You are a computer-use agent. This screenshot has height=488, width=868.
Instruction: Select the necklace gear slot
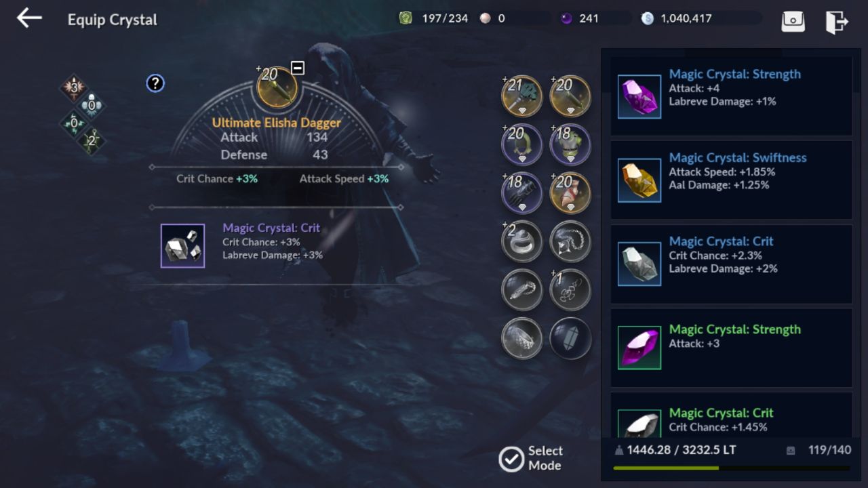click(x=570, y=241)
